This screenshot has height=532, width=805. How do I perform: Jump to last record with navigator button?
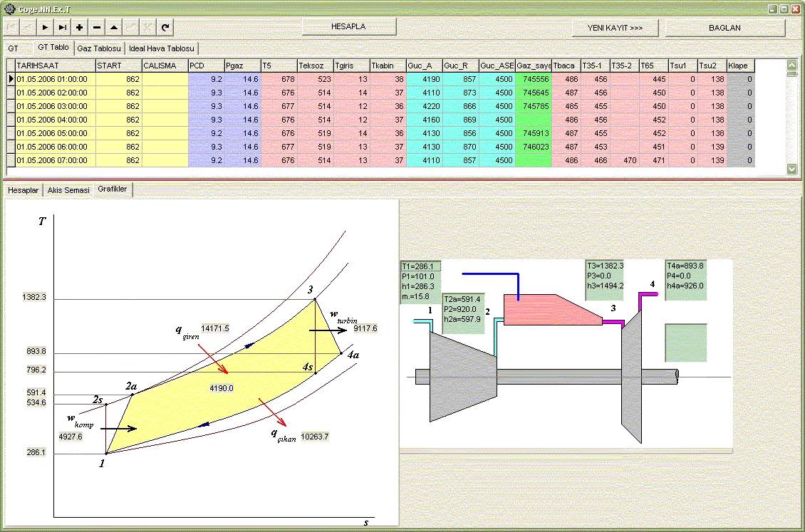click(x=63, y=27)
